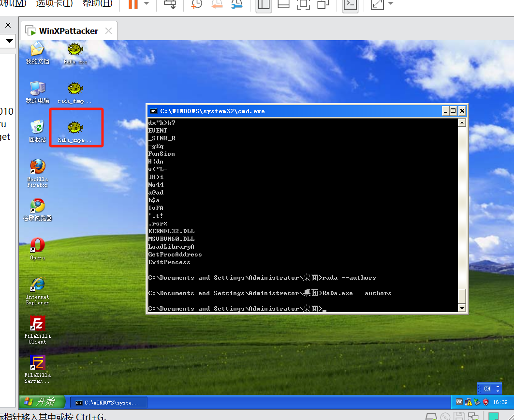Open the 帮助(H) menu
Viewport: 514px width, 420px height.
tap(97, 3)
